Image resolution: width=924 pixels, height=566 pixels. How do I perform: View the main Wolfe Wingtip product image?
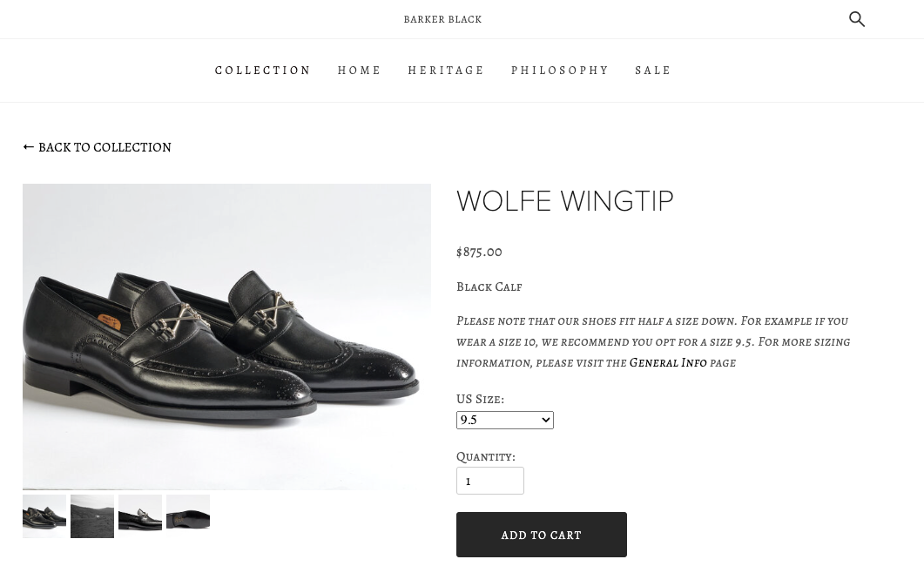click(226, 337)
